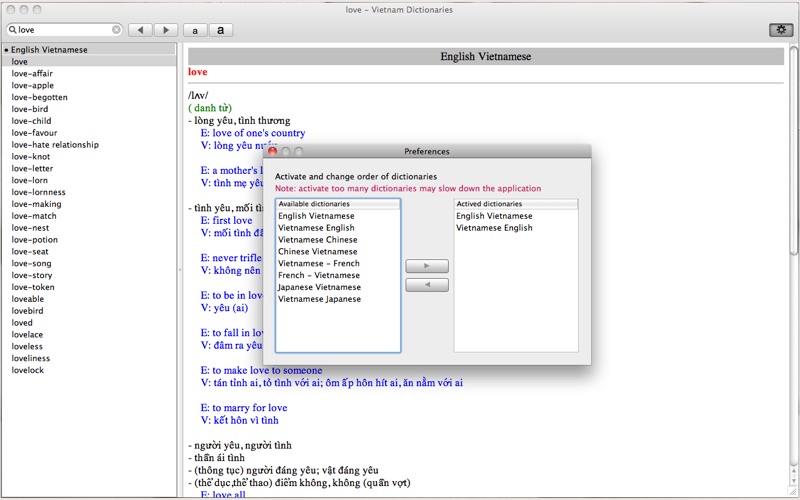Close the Preferences dialog
800x500 pixels.
[x=272, y=152]
